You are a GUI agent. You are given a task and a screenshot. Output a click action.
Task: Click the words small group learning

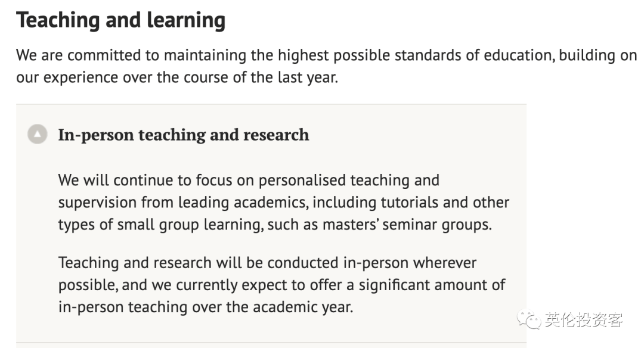(190, 225)
